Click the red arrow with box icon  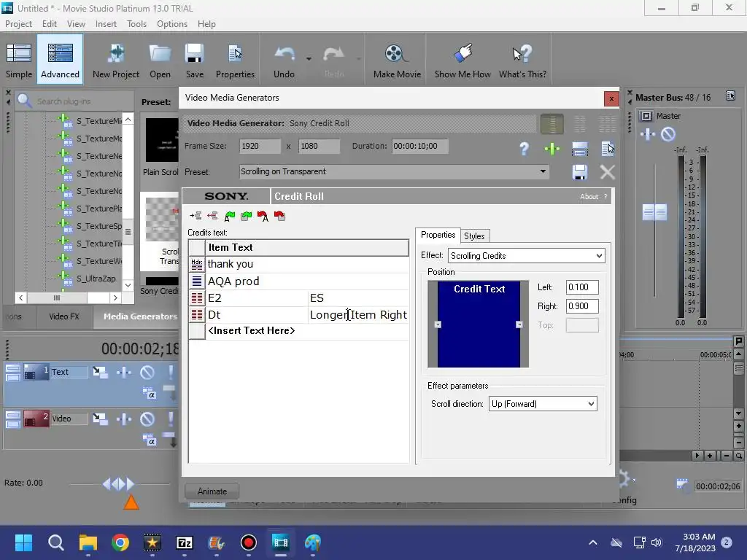tap(279, 216)
